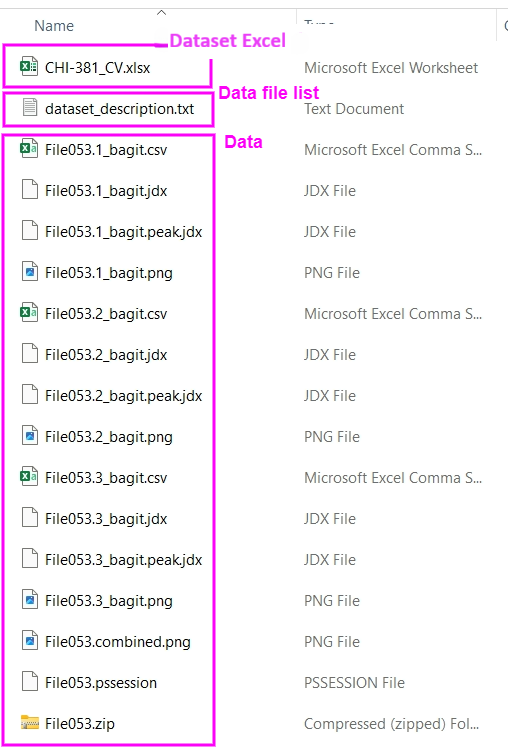Click the image icon of File053.1_bagit.png

[30, 271]
